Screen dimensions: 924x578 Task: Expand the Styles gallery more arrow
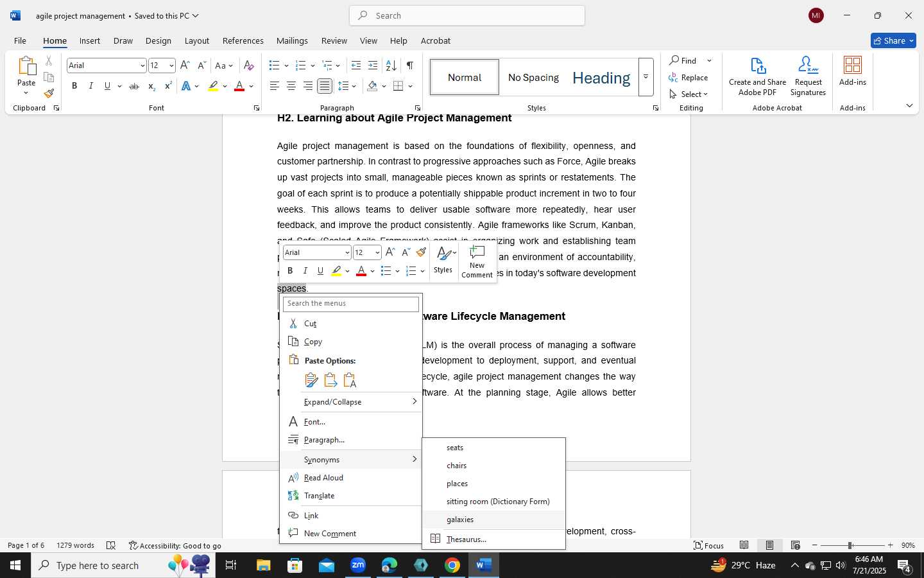[646, 77]
